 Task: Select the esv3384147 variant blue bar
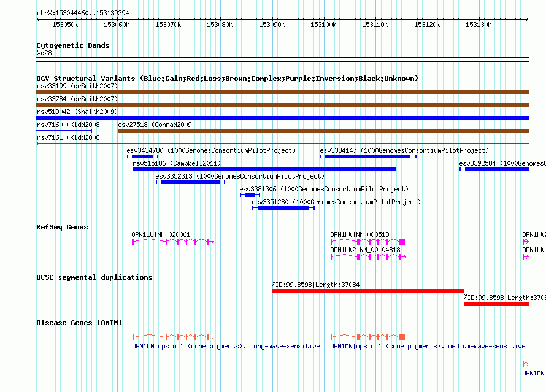click(x=369, y=156)
